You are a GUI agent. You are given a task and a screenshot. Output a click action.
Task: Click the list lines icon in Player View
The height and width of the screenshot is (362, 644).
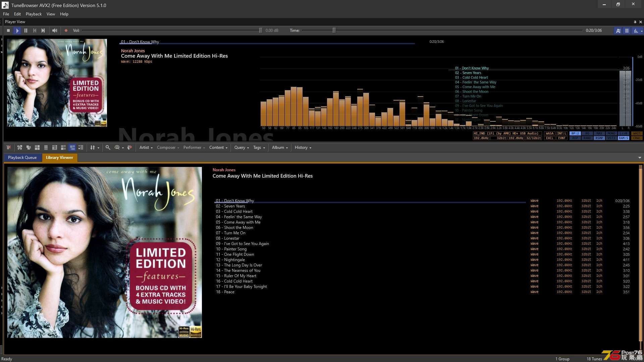(627, 31)
